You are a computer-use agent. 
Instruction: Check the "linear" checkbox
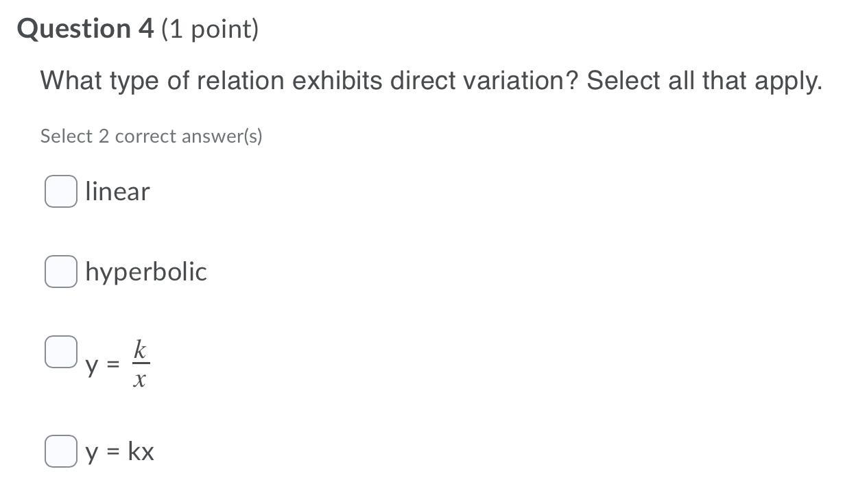(60, 191)
